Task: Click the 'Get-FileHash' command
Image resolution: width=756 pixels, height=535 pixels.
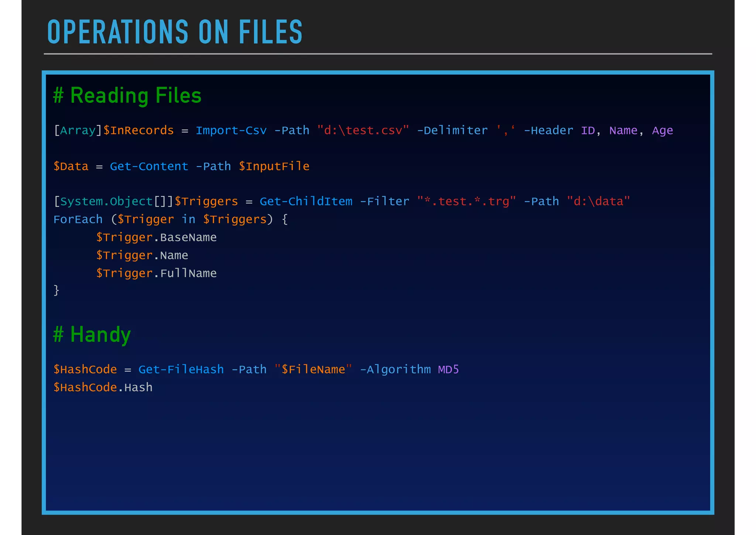Action: click(x=181, y=369)
